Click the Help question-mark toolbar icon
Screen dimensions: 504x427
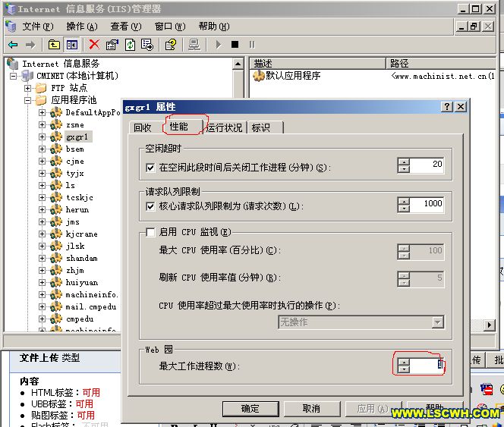171,45
